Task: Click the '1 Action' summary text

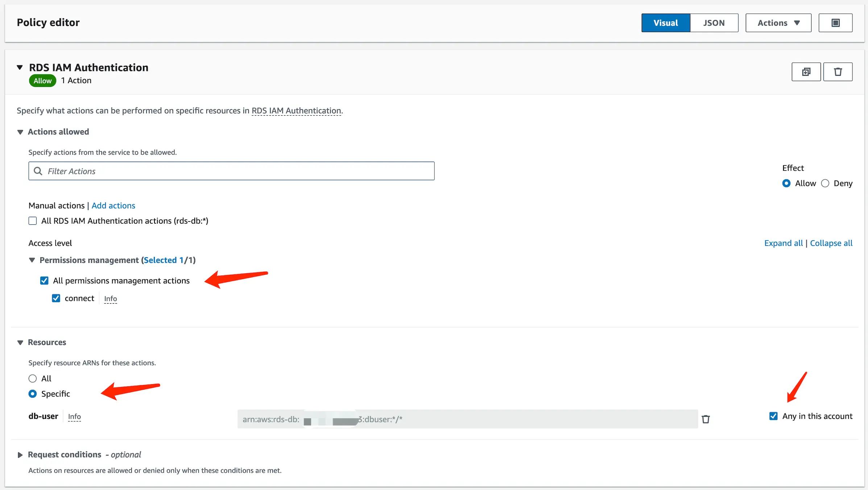Action: tap(76, 80)
